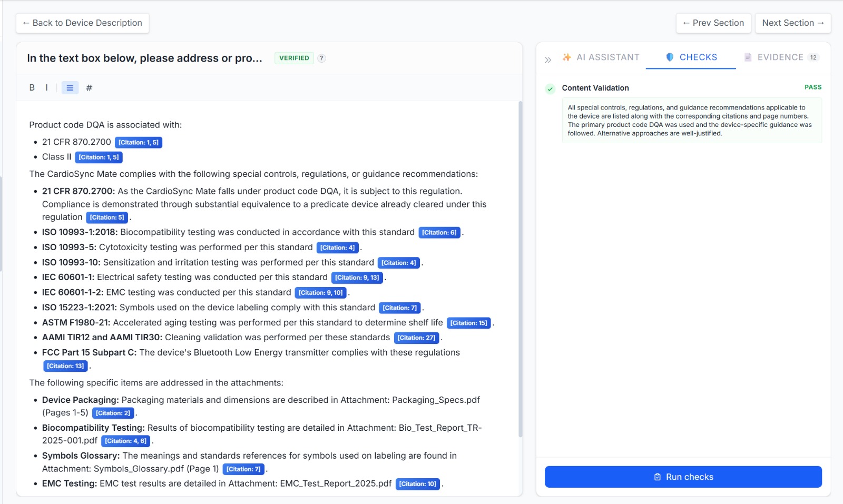
Task: Open the EVIDENCE tab
Action: 780,57
